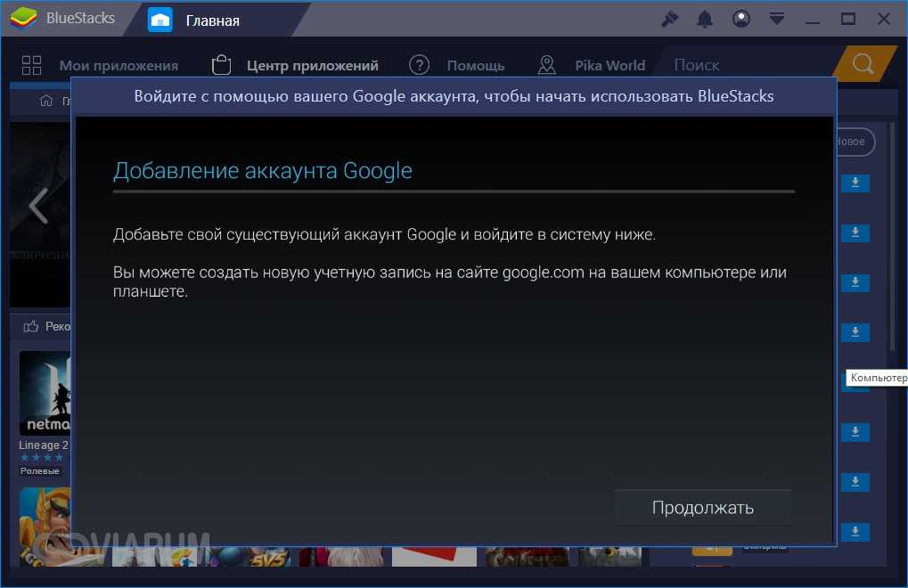Click the topmost download icon in right list
This screenshot has height=588, width=908.
pyautogui.click(x=855, y=183)
